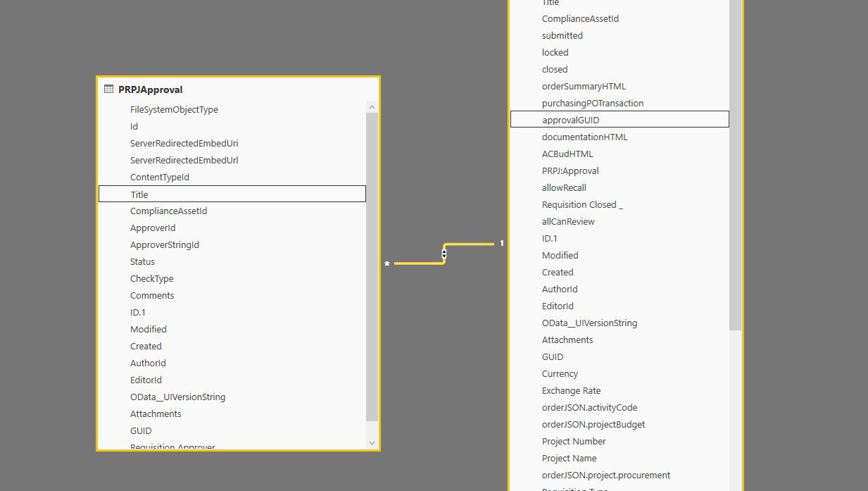The height and width of the screenshot is (491, 868).
Task: Select the Exchange Rate field
Action: (x=571, y=390)
